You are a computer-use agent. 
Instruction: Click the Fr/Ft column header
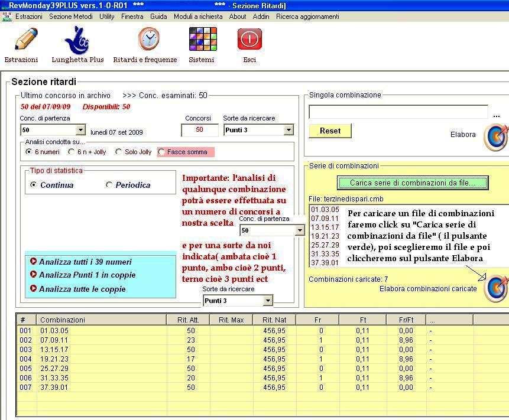coord(406,320)
